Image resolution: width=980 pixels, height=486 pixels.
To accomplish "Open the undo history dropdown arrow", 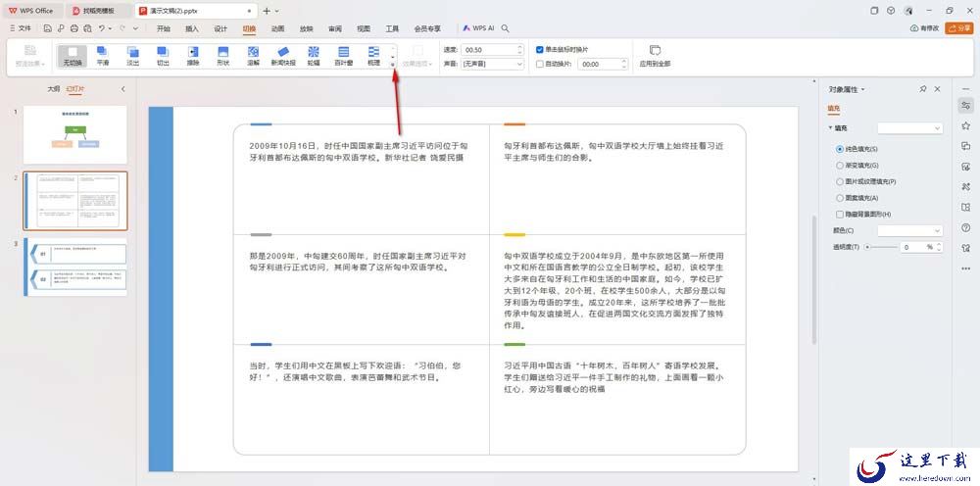I will pos(111,28).
